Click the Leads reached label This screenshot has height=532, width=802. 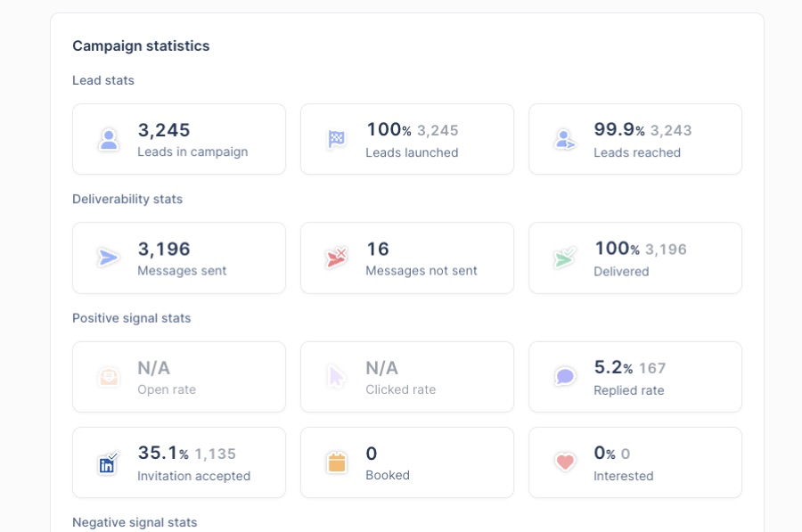pos(637,152)
